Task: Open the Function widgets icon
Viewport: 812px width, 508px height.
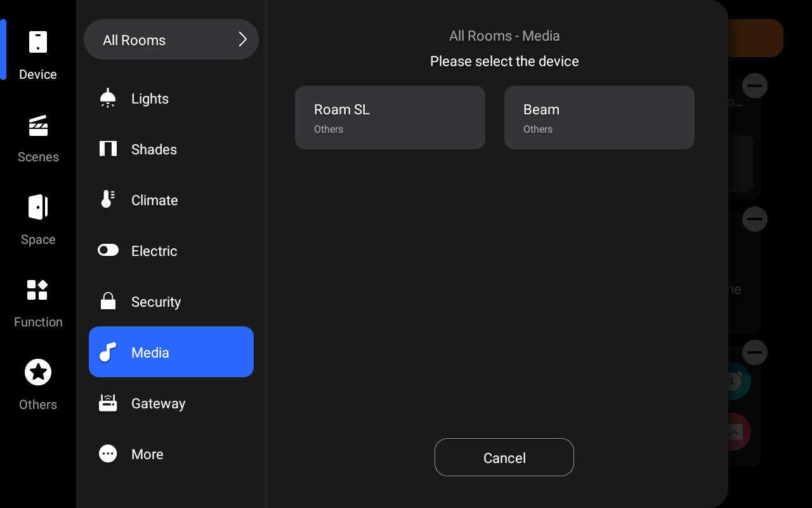Action: [x=38, y=290]
